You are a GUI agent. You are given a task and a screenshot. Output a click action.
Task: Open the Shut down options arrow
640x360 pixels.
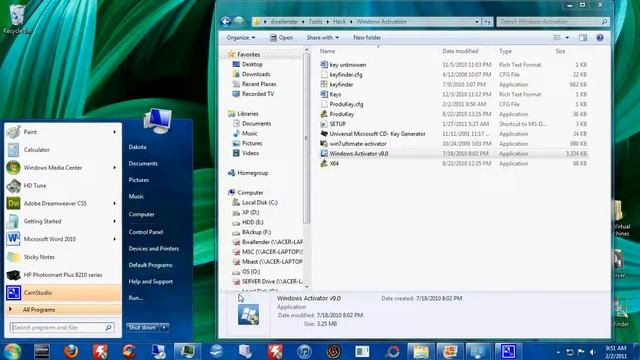tap(164, 327)
